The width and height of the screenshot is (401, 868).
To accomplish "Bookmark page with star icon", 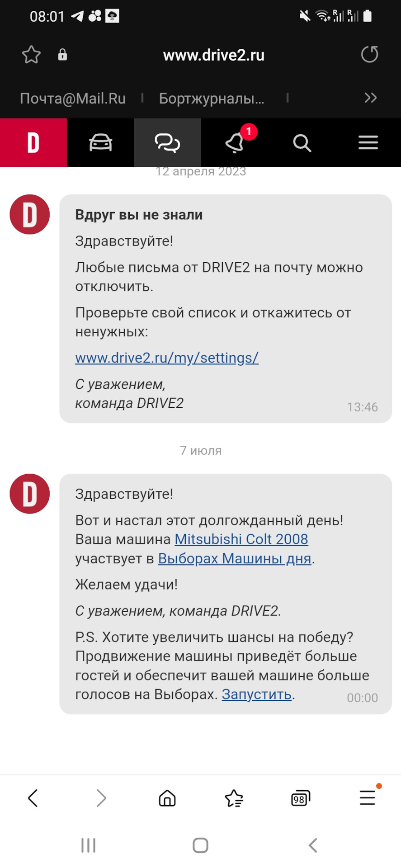I will pyautogui.click(x=31, y=55).
